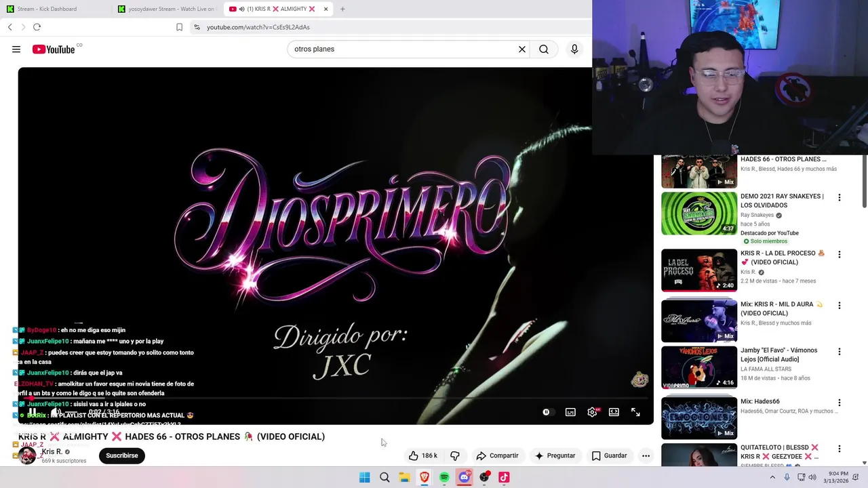Play the Vámonos Lejos video thumbnail

pos(699,367)
